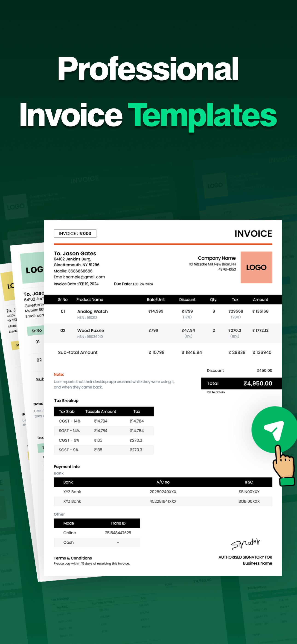297x644 pixels.
Task: Click the 'Note:' label in orange
Action: (x=59, y=374)
